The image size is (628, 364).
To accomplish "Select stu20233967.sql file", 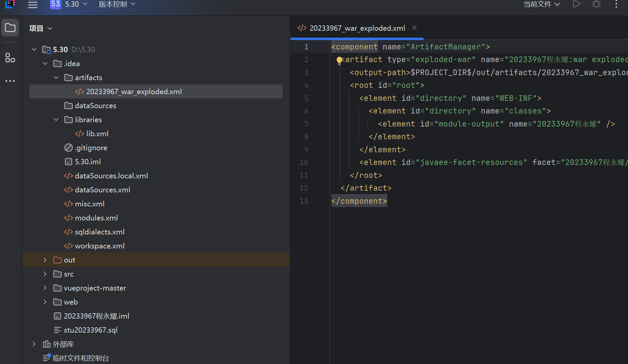I will point(90,330).
